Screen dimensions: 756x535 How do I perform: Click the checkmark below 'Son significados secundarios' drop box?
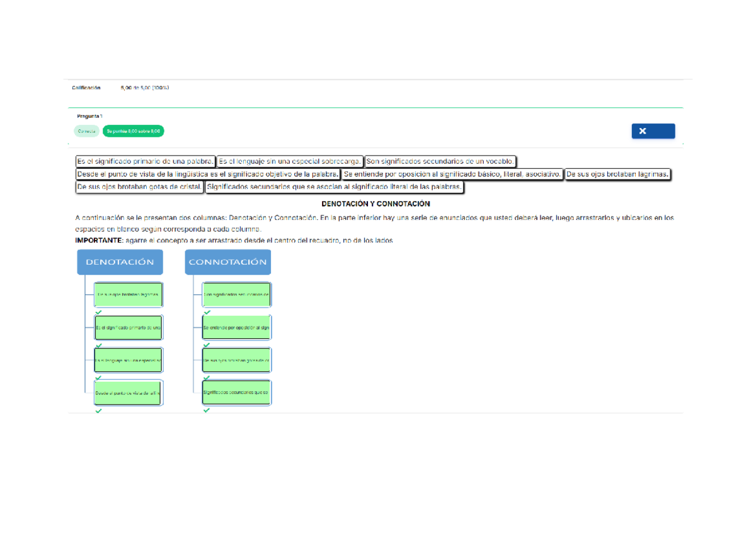pos(207,313)
